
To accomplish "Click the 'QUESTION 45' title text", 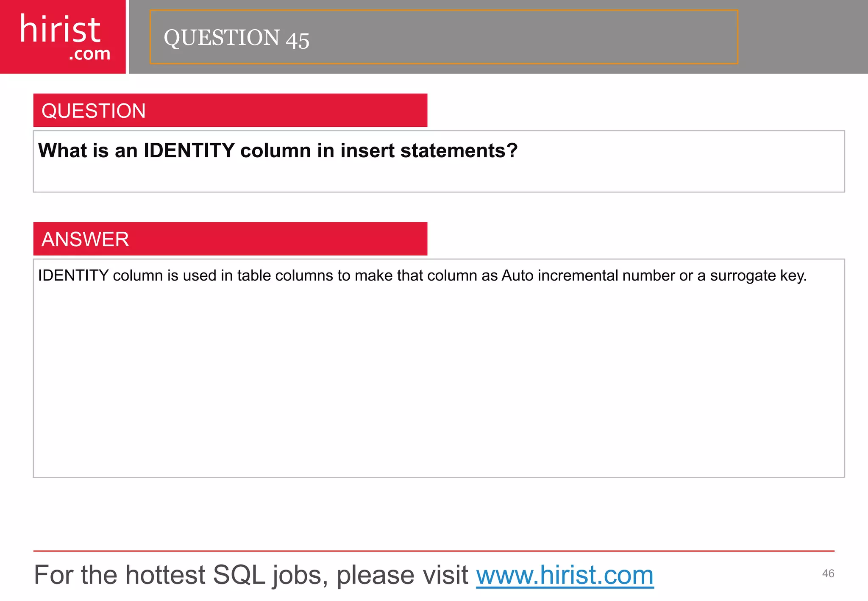I will [236, 38].
